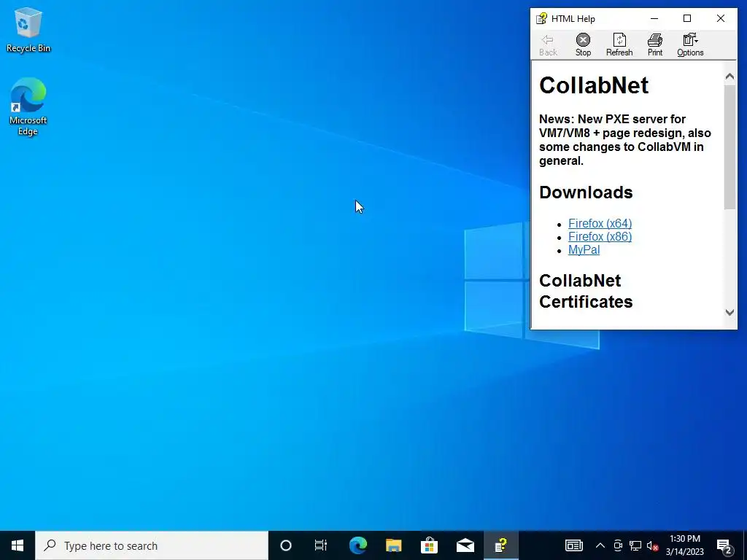Open the Firefox (x86) download link
The width and height of the screenshot is (747, 560).
point(600,237)
